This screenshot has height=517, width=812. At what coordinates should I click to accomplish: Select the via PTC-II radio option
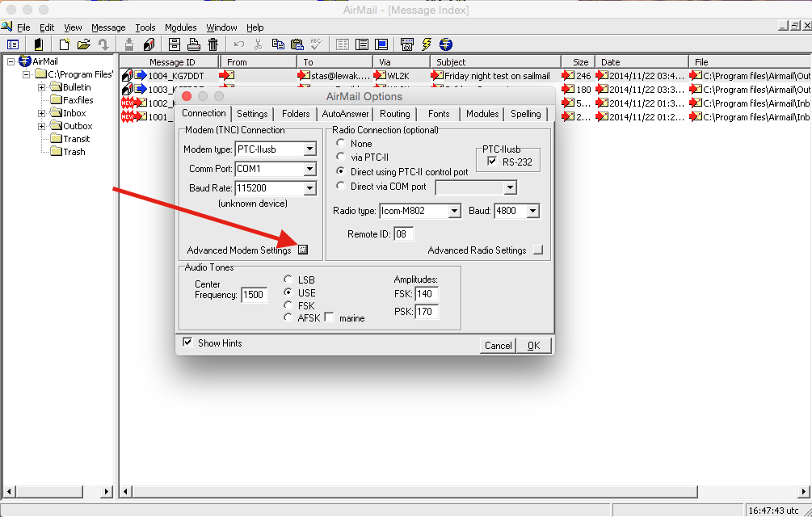[341, 156]
